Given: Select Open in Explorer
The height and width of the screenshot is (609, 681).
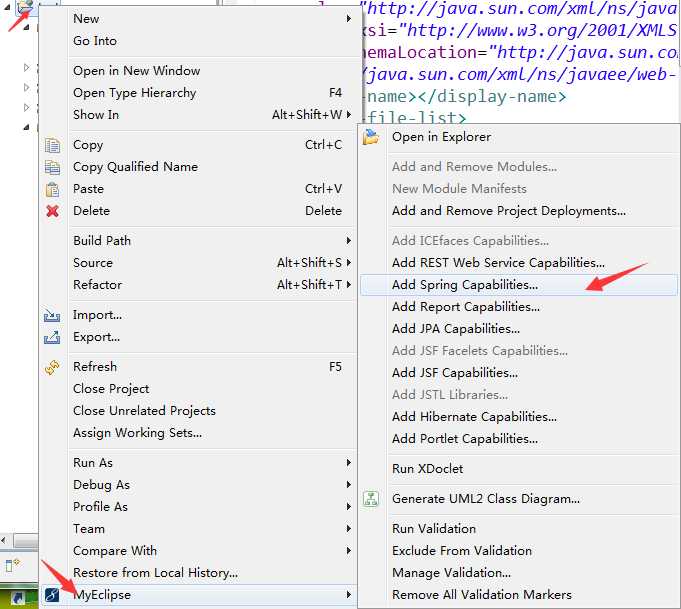Looking at the screenshot, I should click(519, 137).
